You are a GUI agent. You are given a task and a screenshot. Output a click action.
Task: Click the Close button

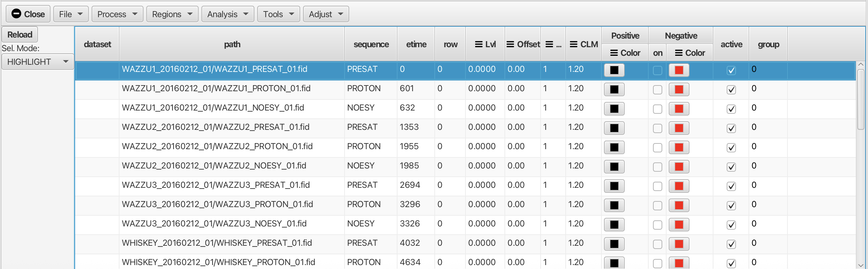coord(28,14)
